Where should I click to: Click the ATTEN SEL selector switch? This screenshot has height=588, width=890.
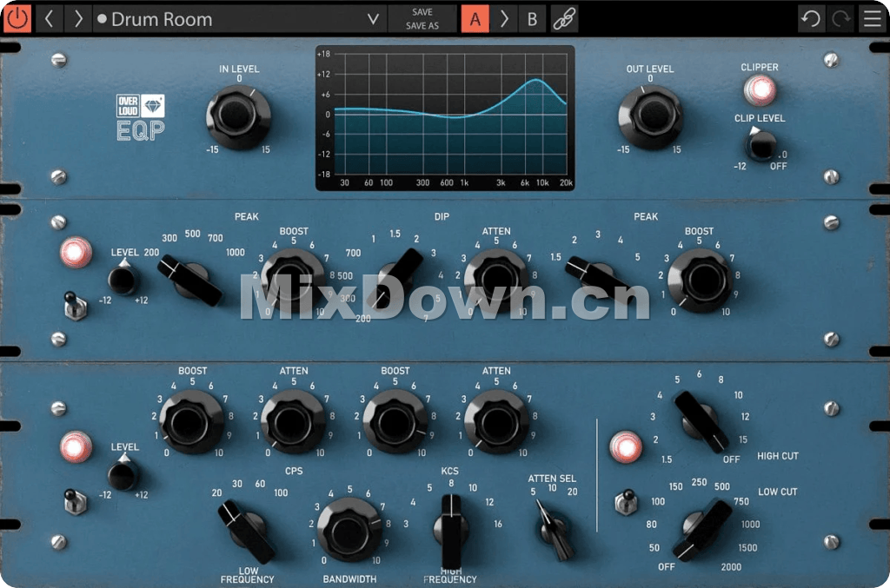[554, 531]
